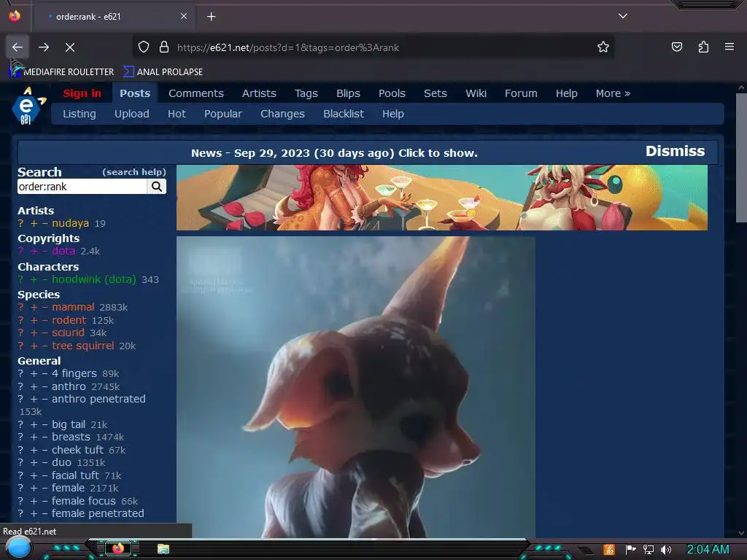Image resolution: width=747 pixels, height=560 pixels.
Task: Click the dota copyright tag
Action: tap(63, 251)
